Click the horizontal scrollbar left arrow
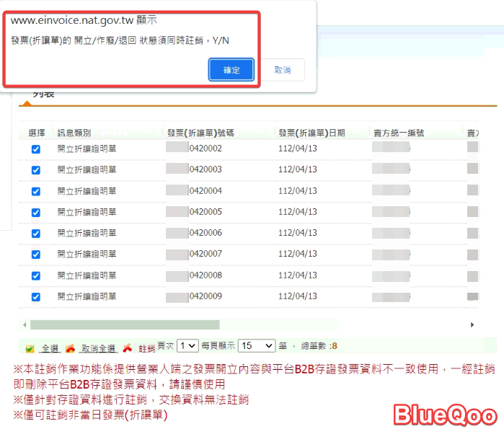Viewport: 504px width, 429px height. click(x=24, y=325)
